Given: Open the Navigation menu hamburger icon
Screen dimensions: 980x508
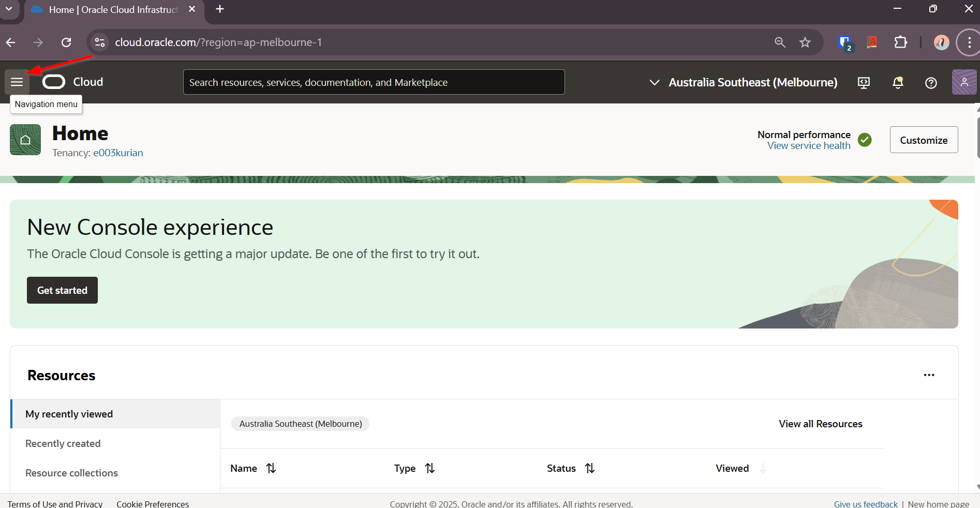Looking at the screenshot, I should 17,82.
